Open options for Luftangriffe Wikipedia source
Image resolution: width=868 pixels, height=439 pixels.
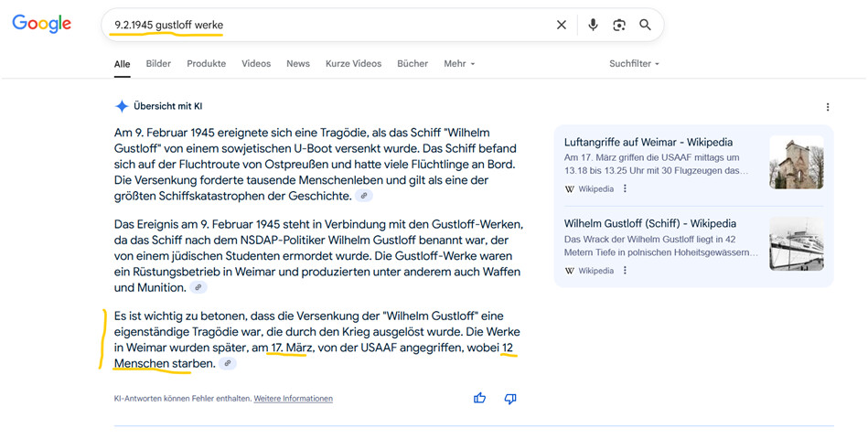point(625,188)
